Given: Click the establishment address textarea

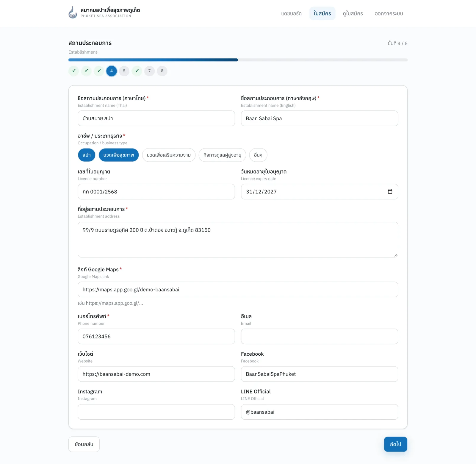Looking at the screenshot, I should click(238, 240).
